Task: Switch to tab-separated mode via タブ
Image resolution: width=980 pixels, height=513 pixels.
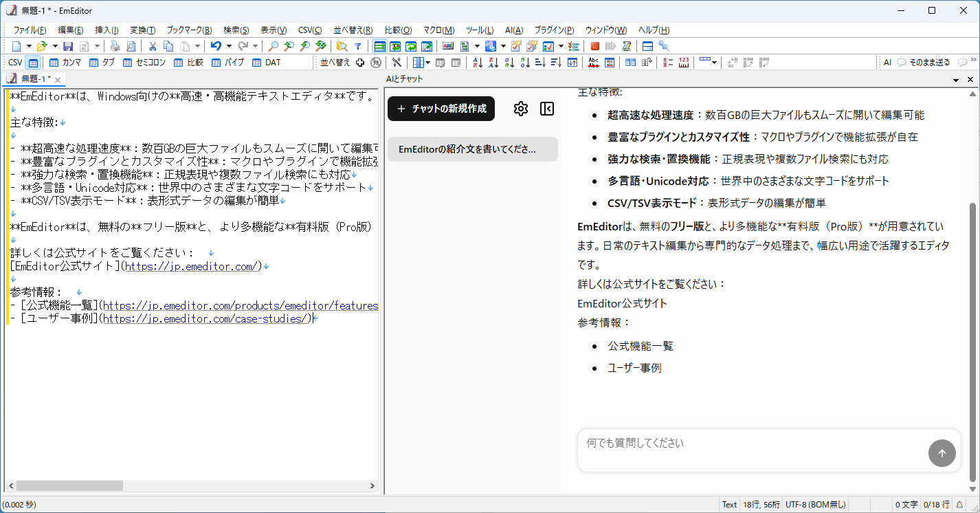Action: 104,63
